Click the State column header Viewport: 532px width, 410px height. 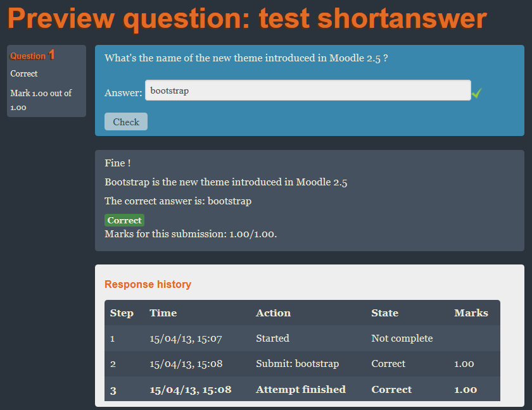(385, 313)
